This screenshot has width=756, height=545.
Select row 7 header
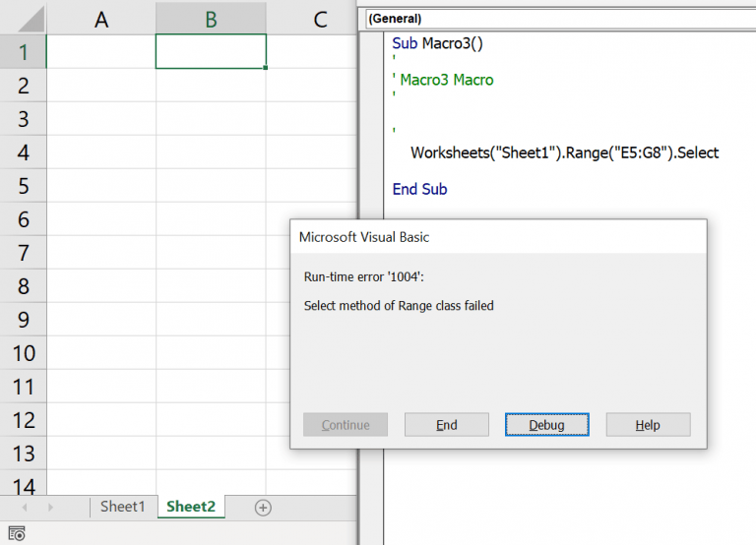(24, 253)
